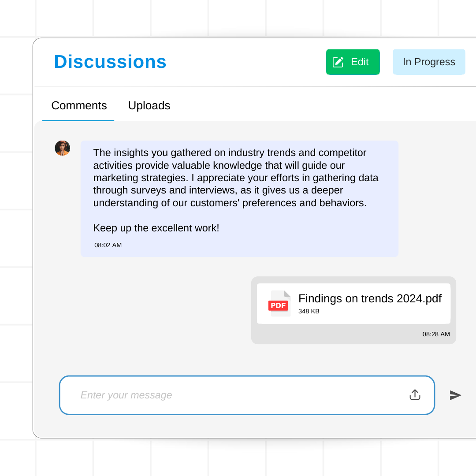Switch to the Uploads tab

[149, 106]
